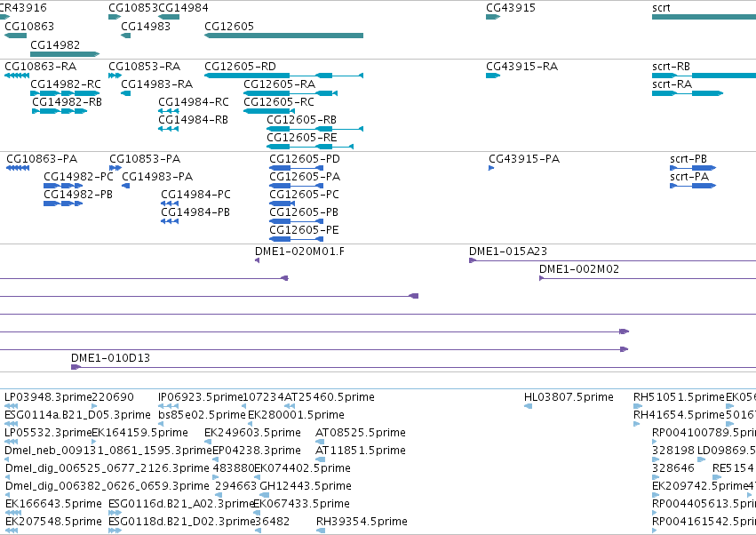Click transcript CG14983-RA

pos(126,93)
